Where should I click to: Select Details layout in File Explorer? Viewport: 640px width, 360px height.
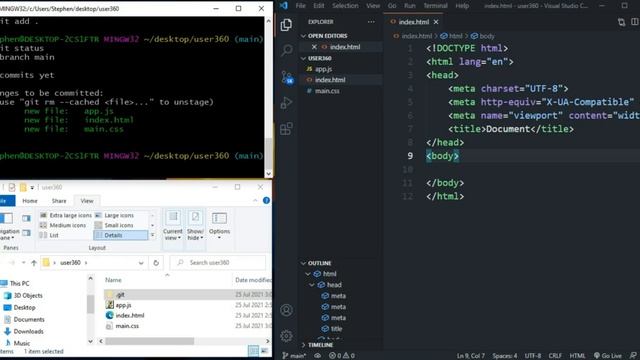120,235
